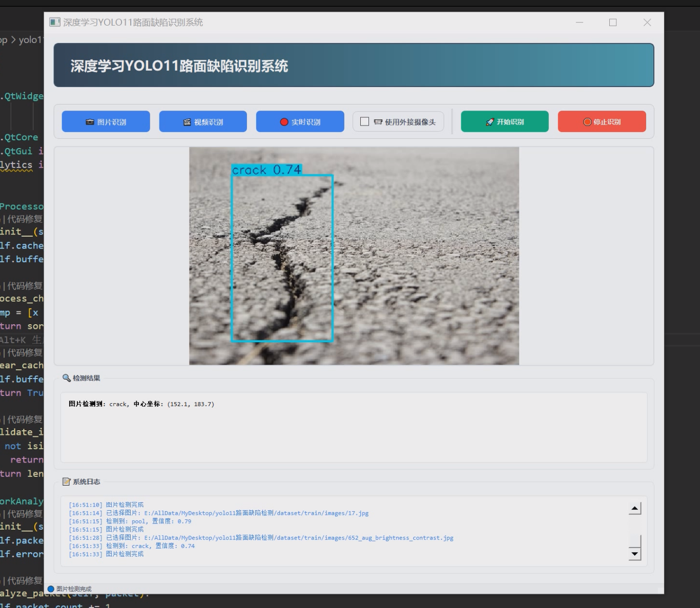Screen dimensions: 700x608
Task: Click the log scrollbar up arrow
Action: pos(634,508)
